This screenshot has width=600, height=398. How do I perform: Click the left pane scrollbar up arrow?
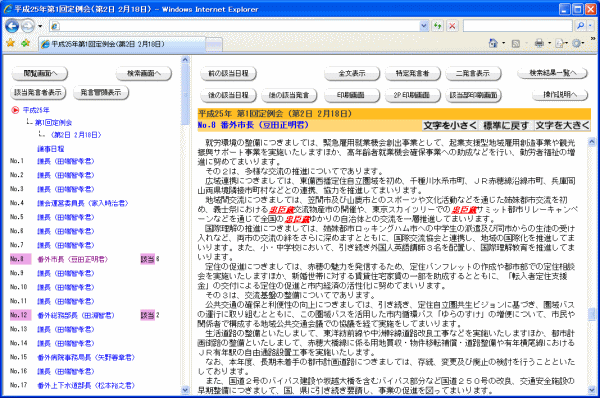coord(185,60)
